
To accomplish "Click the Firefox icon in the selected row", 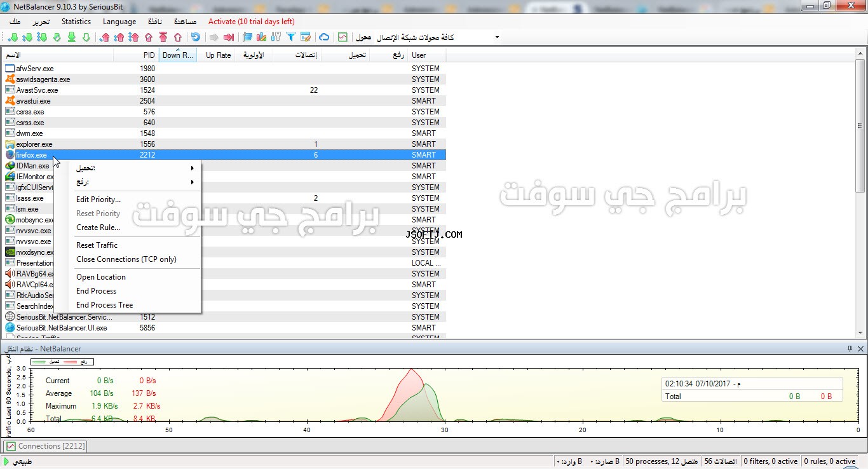I will tap(10, 155).
